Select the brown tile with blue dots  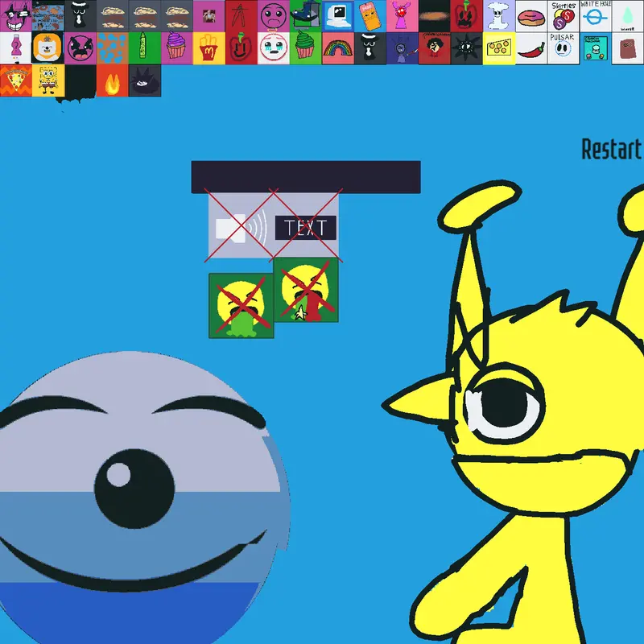112,48
